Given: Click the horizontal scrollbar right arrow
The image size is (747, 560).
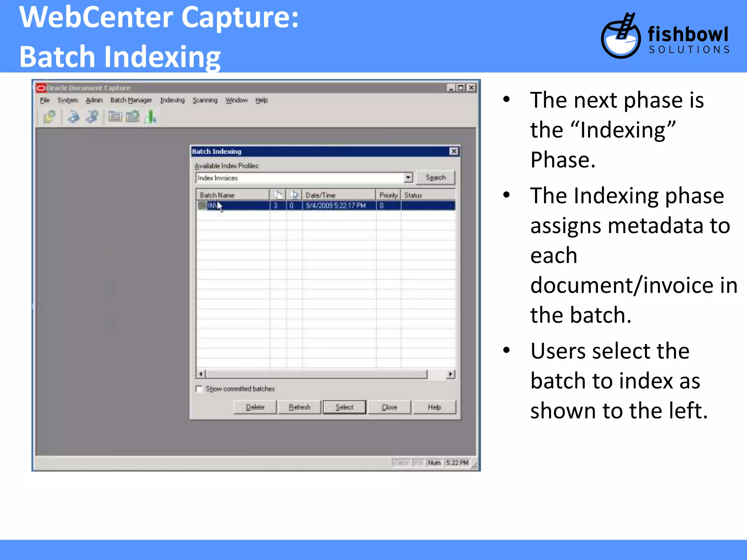Looking at the screenshot, I should (450, 374).
